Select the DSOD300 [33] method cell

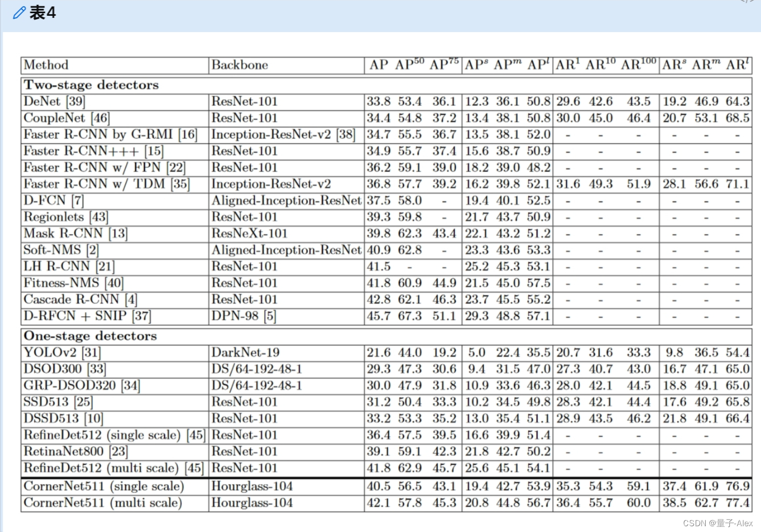point(64,369)
